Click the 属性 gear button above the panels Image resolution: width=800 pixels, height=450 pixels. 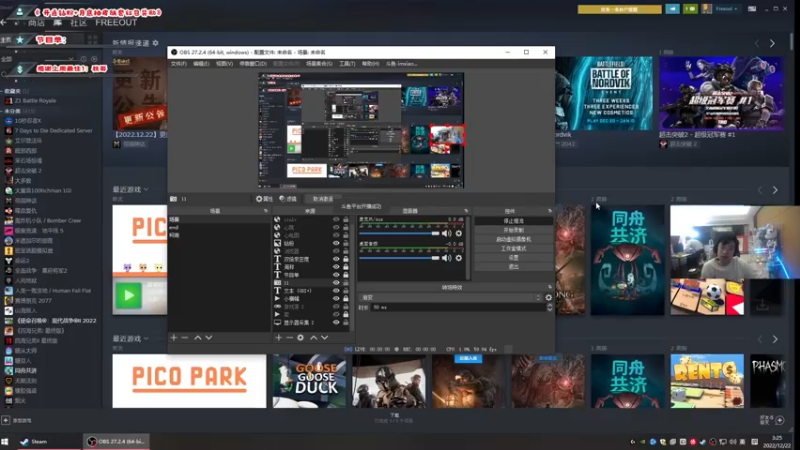264,199
